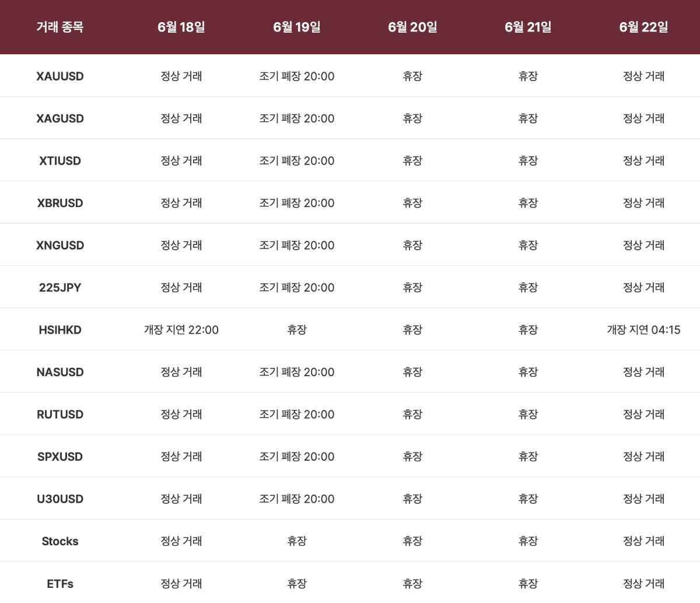Click the Stocks row label

(x=60, y=541)
